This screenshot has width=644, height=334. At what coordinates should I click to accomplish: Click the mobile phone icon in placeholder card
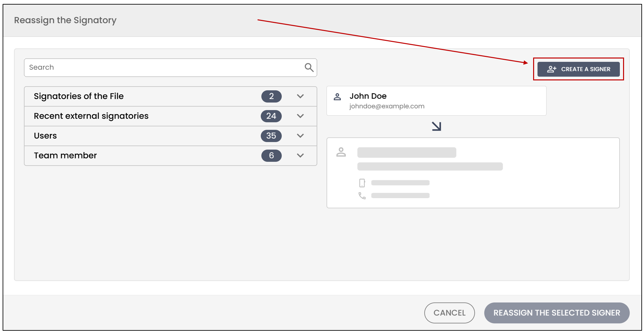362,183
